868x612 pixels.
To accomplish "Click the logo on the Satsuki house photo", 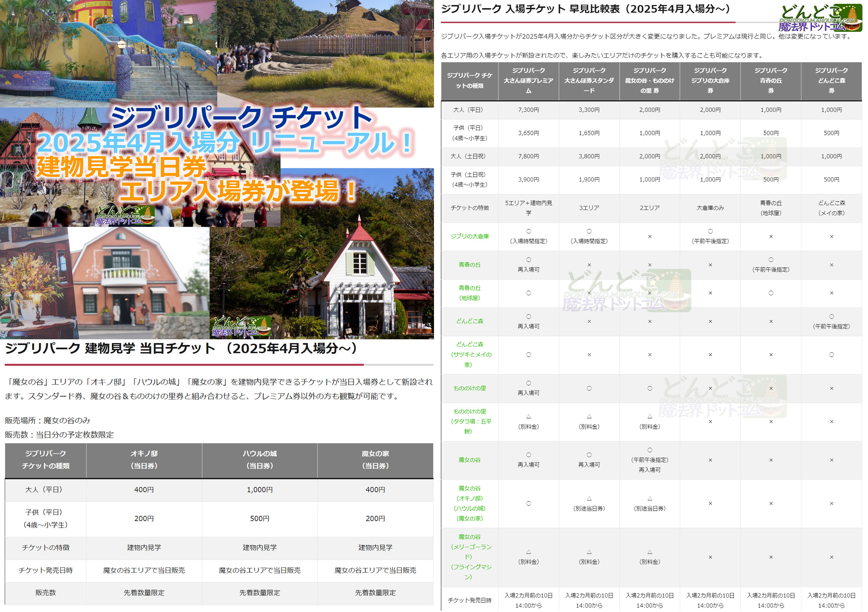I will (x=241, y=327).
